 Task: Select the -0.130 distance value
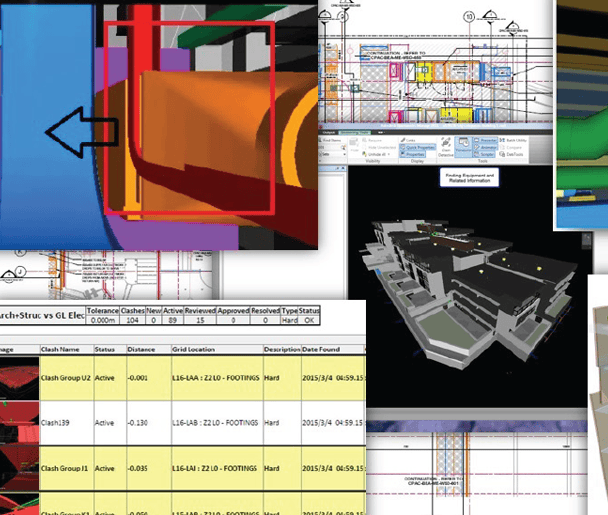[x=138, y=423]
